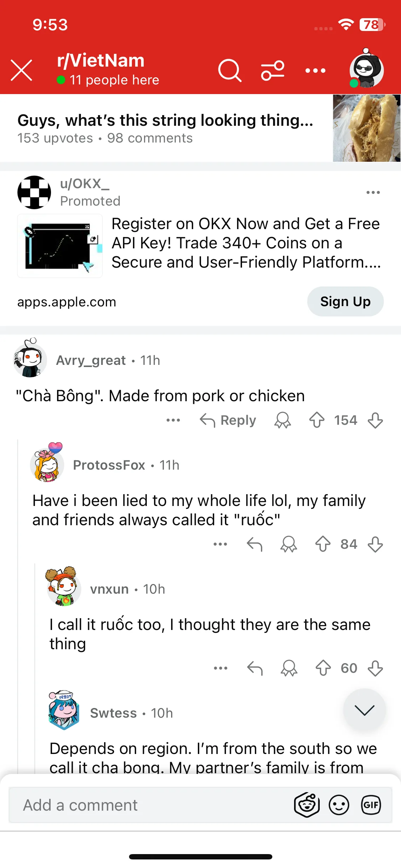Open Snoo avatar expressions in comment bar
The image size is (401, 868).
point(307,805)
